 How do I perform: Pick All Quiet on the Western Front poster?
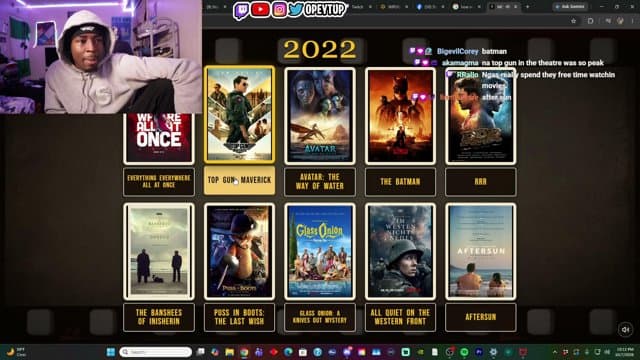point(400,251)
